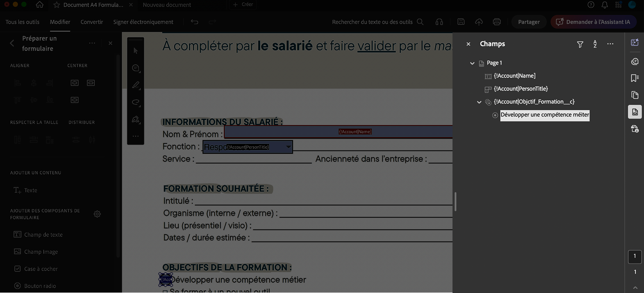Collapse the {!Account|Objctif_Formation__c} group

(x=479, y=102)
